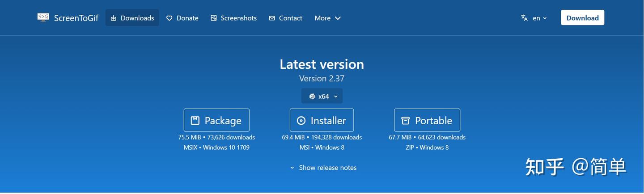Screen dimensions: 644x194
Task: Click the ScreenToGif site title
Action: [76, 18]
